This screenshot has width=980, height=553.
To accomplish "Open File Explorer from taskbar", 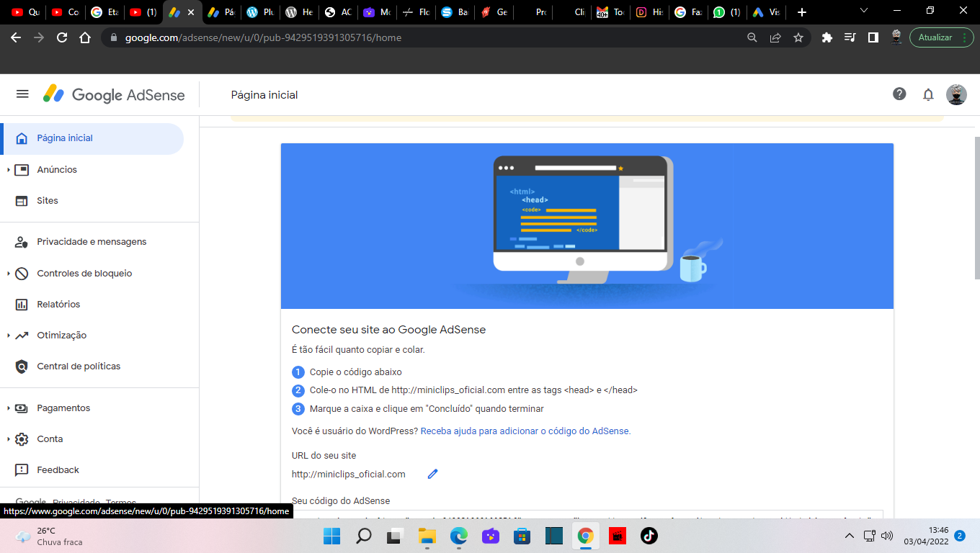I will (x=427, y=536).
